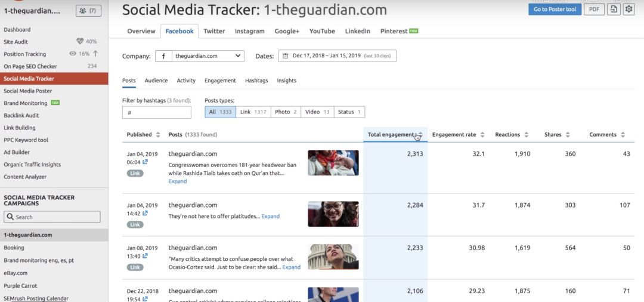Image resolution: width=644 pixels, height=302 pixels.
Task: Open thumbnail of Congresswoman headwear post
Action: [x=333, y=163]
